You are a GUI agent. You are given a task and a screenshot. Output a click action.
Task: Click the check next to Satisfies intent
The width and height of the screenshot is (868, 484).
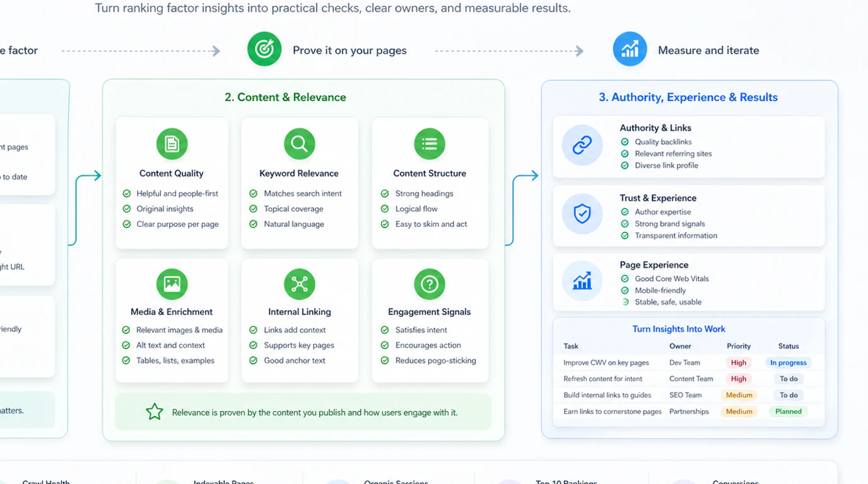pos(385,330)
